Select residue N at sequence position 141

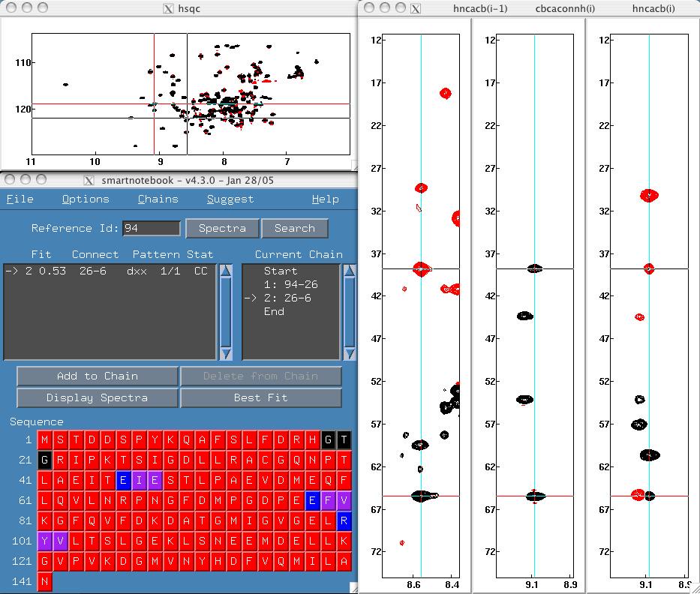click(x=45, y=581)
